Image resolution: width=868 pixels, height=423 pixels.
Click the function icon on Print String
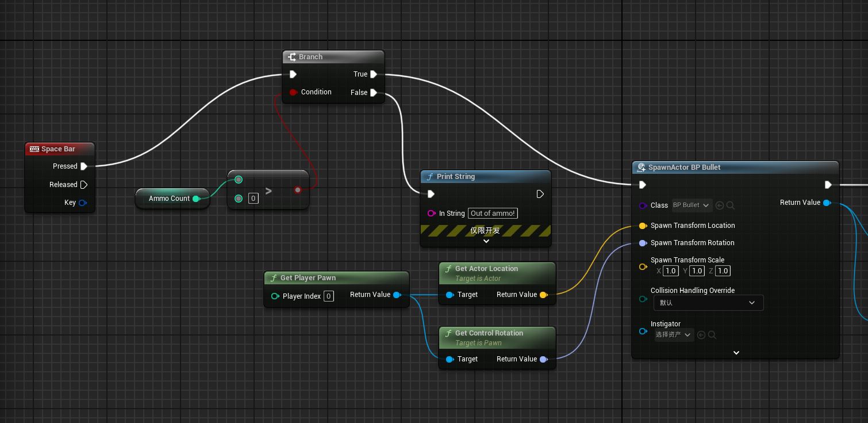(429, 177)
